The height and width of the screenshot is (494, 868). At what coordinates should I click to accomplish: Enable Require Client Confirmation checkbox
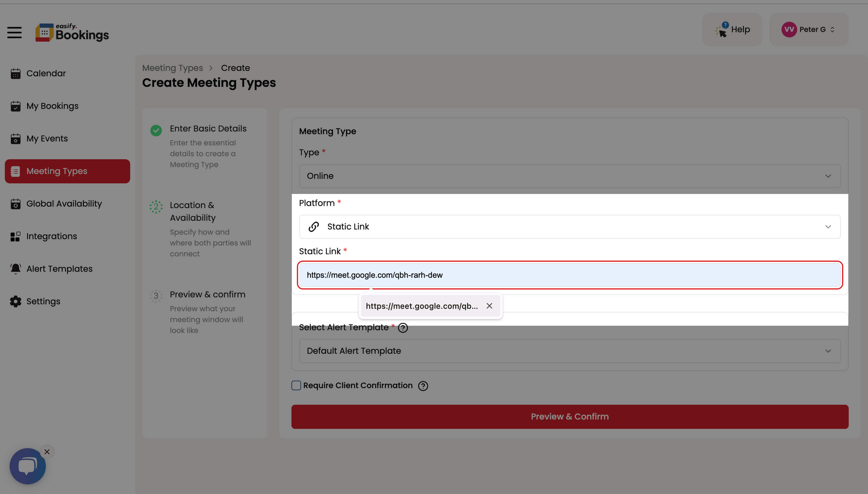coord(296,385)
